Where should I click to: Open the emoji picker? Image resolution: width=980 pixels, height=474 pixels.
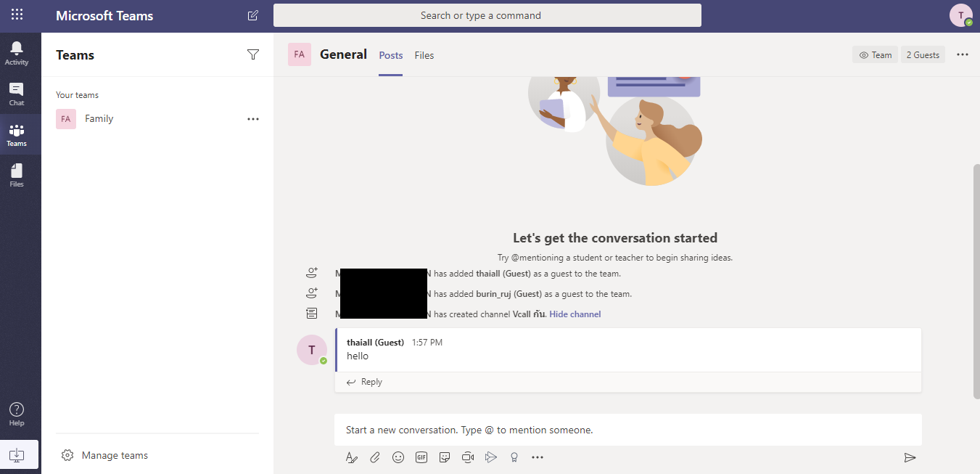398,457
